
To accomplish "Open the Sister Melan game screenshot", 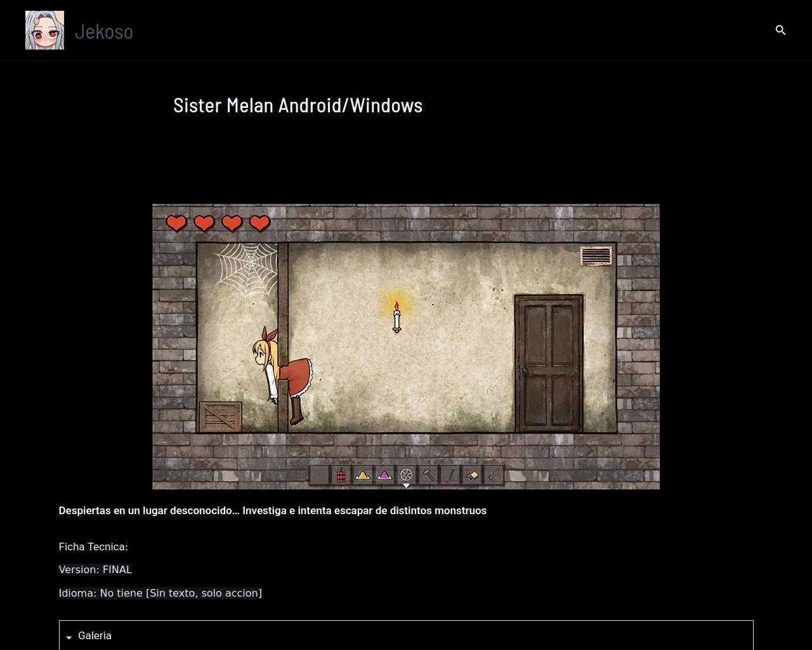I will click(x=406, y=347).
